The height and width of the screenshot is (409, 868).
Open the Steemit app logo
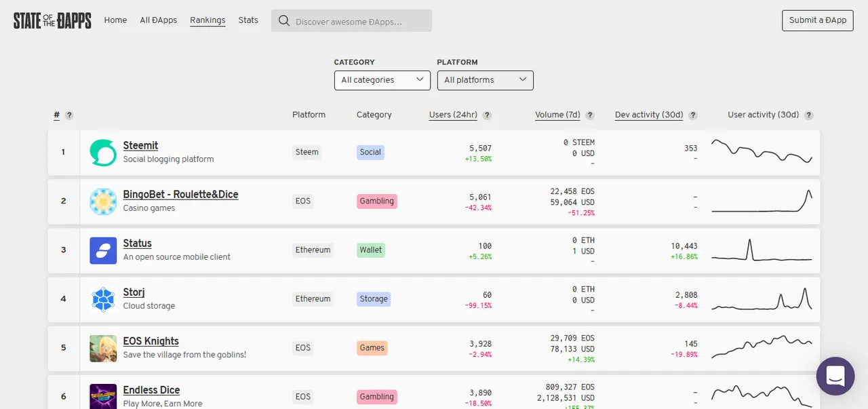(x=103, y=152)
